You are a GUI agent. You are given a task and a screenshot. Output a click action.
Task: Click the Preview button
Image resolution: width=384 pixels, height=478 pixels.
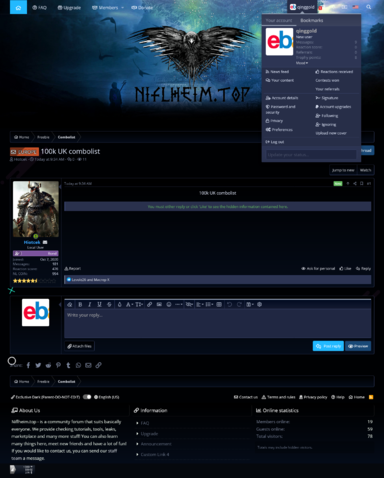pyautogui.click(x=358, y=346)
